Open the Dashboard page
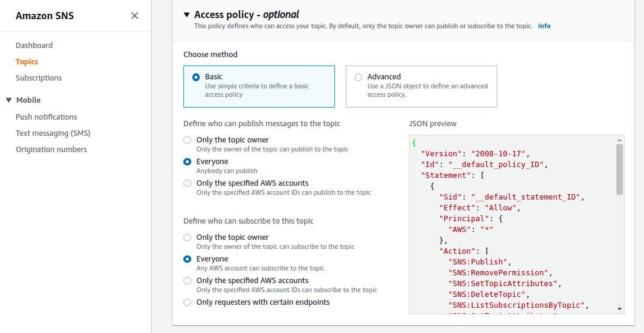Screen dimensions: 644x333 tap(34, 45)
